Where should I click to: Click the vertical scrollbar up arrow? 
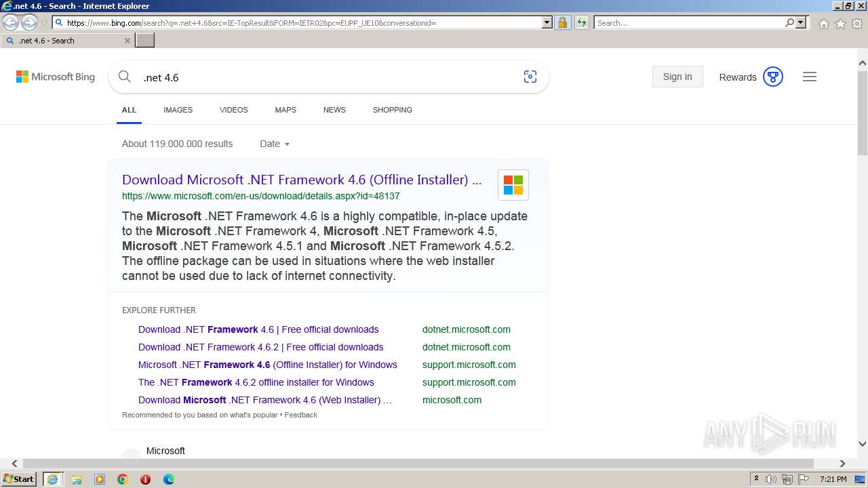click(863, 63)
